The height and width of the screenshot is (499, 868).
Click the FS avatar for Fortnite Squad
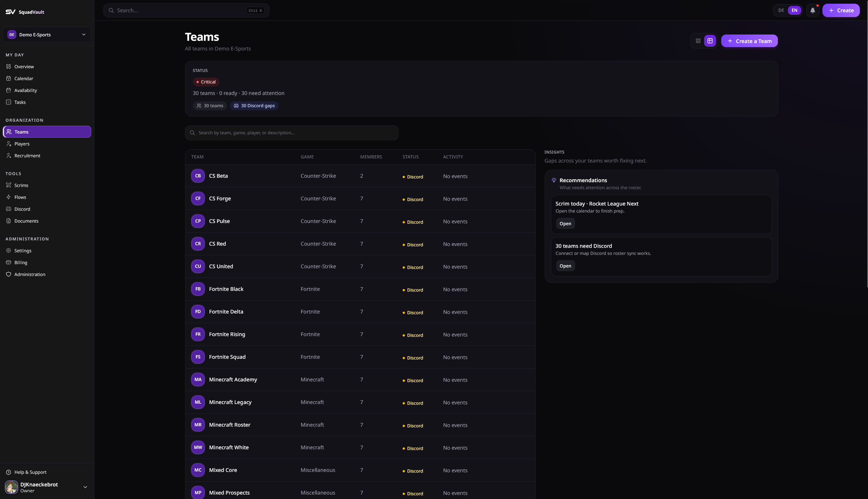pyautogui.click(x=198, y=357)
